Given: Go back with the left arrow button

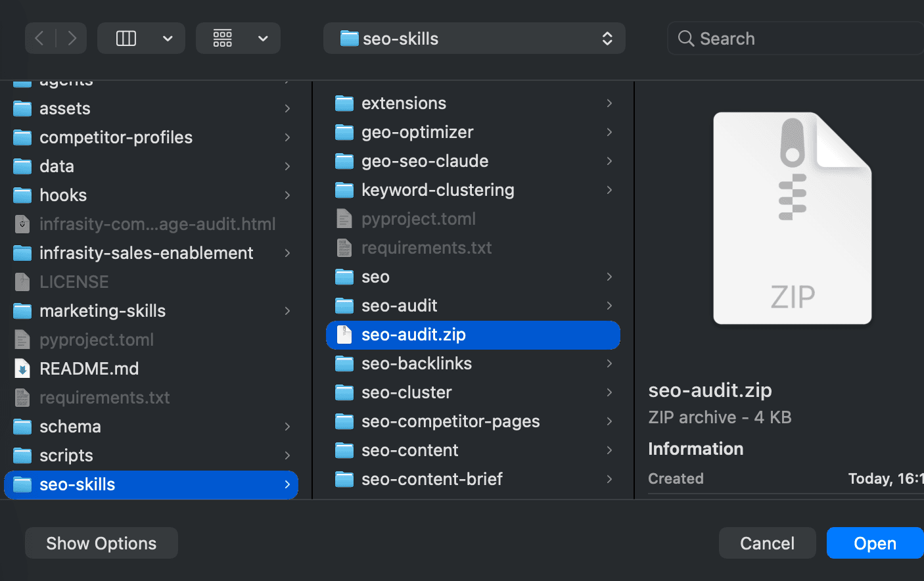Looking at the screenshot, I should (40, 39).
